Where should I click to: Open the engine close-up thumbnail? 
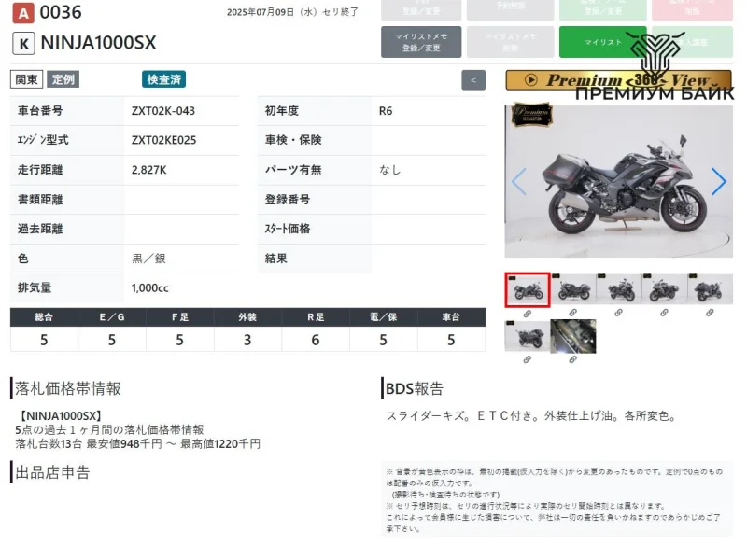point(573,336)
